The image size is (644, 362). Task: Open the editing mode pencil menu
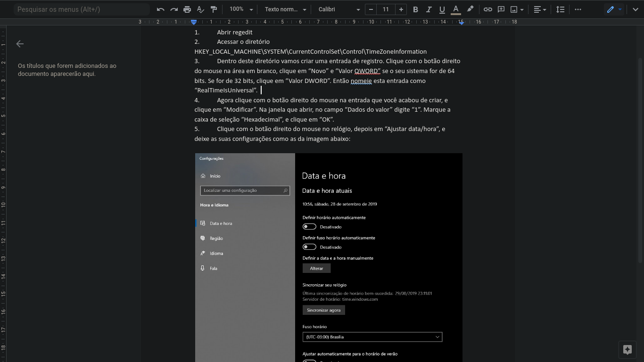click(x=614, y=9)
